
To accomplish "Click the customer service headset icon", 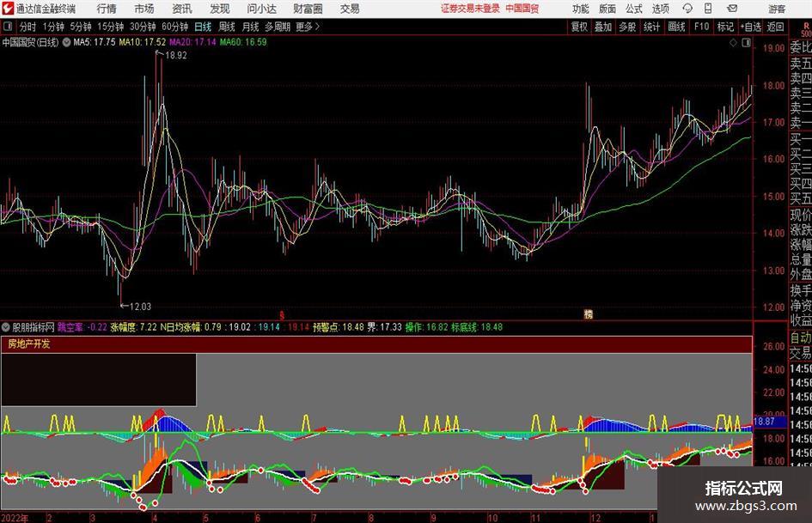I will [x=687, y=9].
